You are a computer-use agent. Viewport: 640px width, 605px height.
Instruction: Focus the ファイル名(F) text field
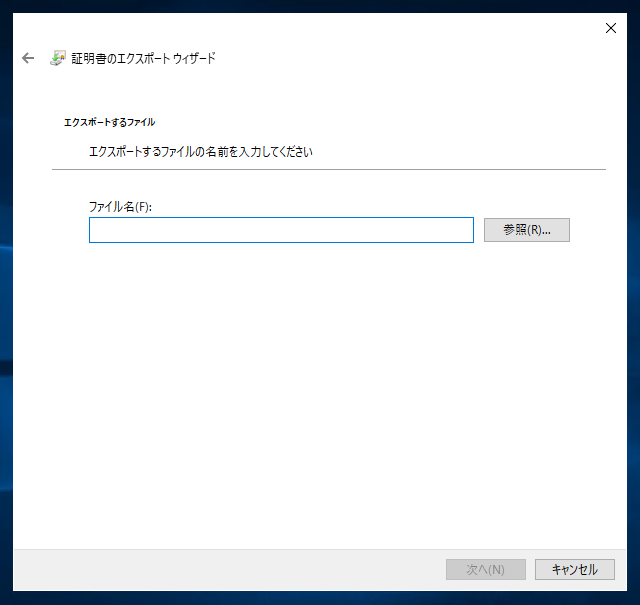point(281,230)
